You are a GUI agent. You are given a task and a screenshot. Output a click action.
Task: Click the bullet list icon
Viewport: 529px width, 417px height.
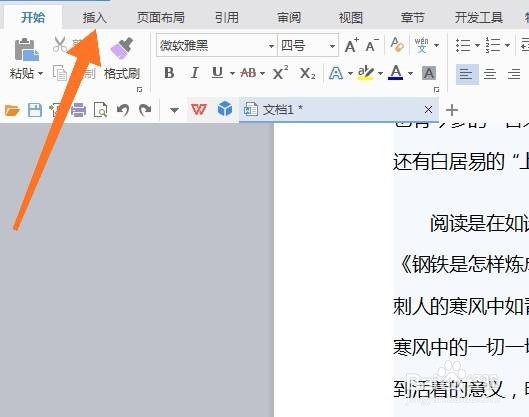(x=463, y=45)
